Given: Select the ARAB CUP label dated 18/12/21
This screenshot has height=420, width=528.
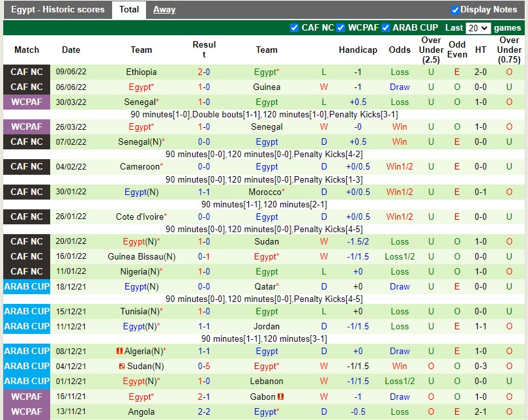Looking at the screenshot, I should coord(27,286).
